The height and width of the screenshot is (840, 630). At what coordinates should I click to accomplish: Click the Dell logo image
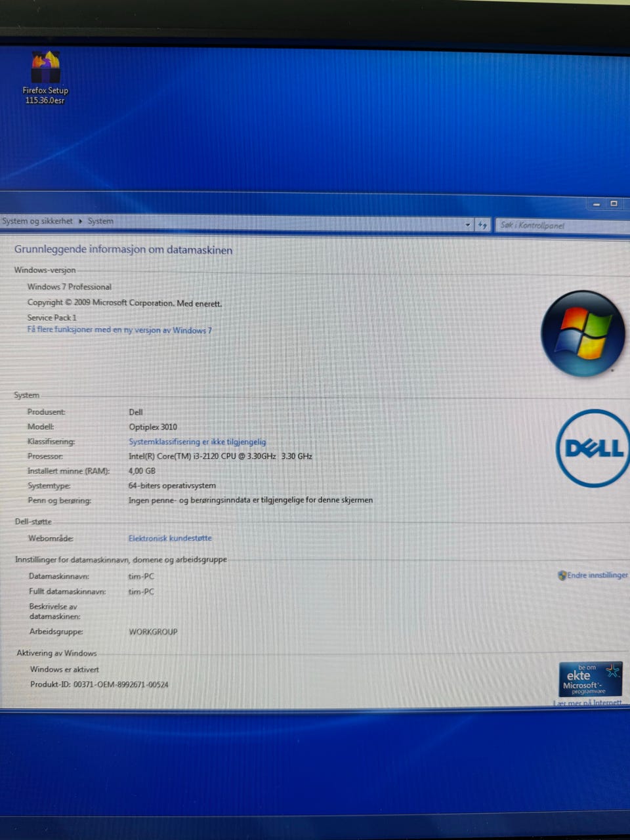coord(593,448)
